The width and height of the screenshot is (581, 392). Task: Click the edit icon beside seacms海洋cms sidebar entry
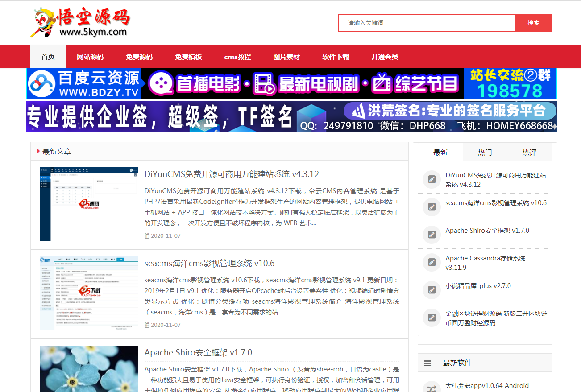click(x=432, y=207)
